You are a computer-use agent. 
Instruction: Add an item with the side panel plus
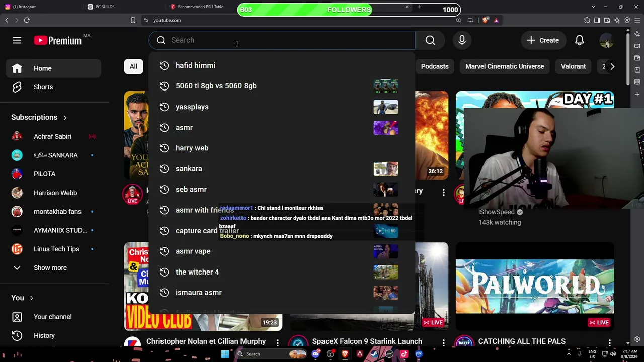[637, 94]
